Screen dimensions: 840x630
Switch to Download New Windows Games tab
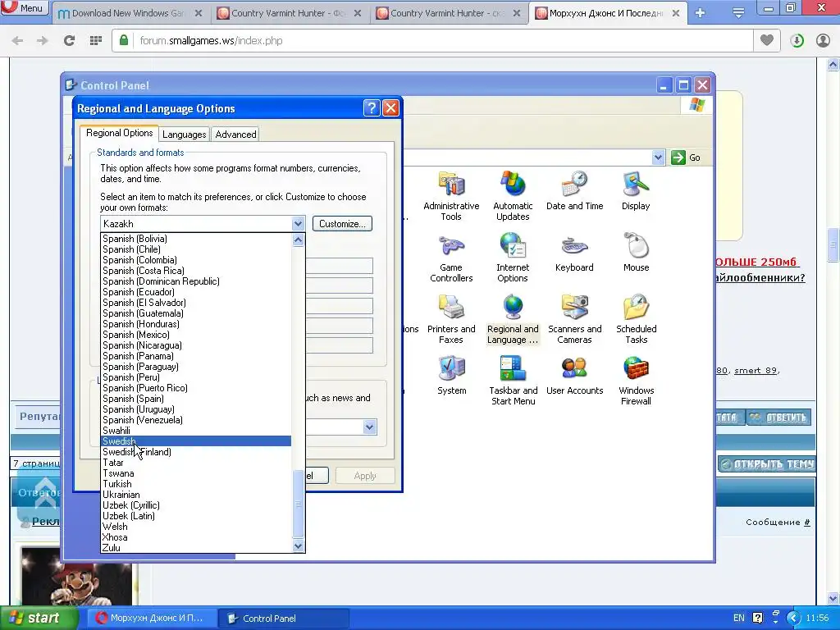tap(130, 13)
